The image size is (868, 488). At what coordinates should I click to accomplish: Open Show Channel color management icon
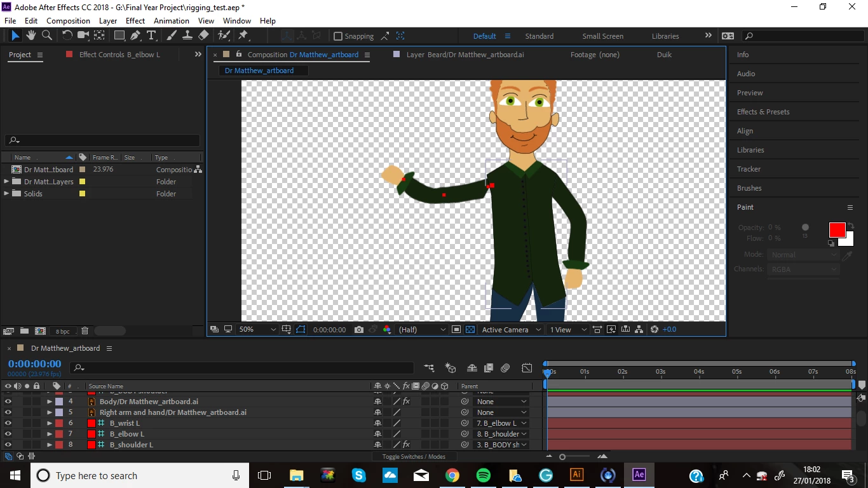click(x=387, y=330)
